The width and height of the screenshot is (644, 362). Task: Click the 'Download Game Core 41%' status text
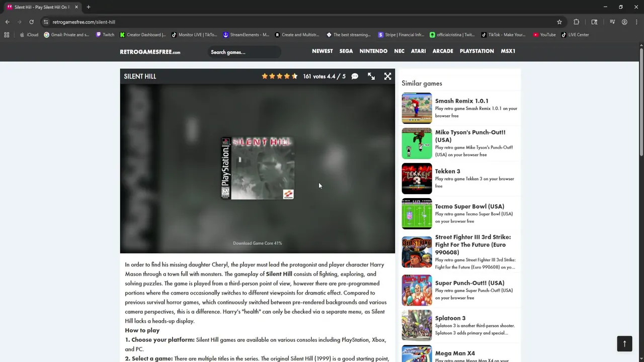tap(258, 243)
